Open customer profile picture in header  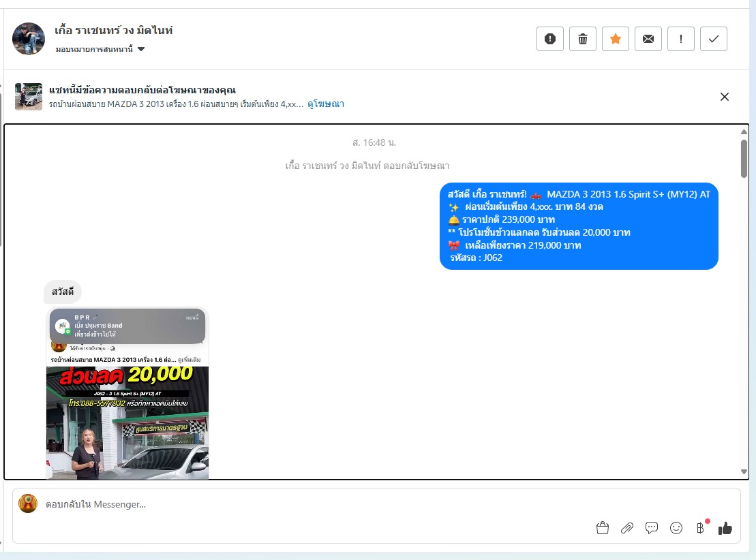[29, 39]
